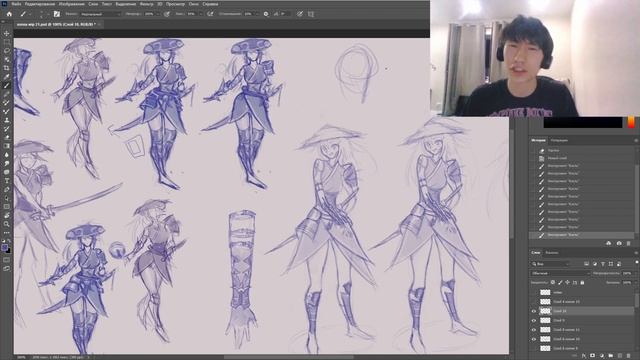
Task: Add layer style fx icon
Action: 584,356
